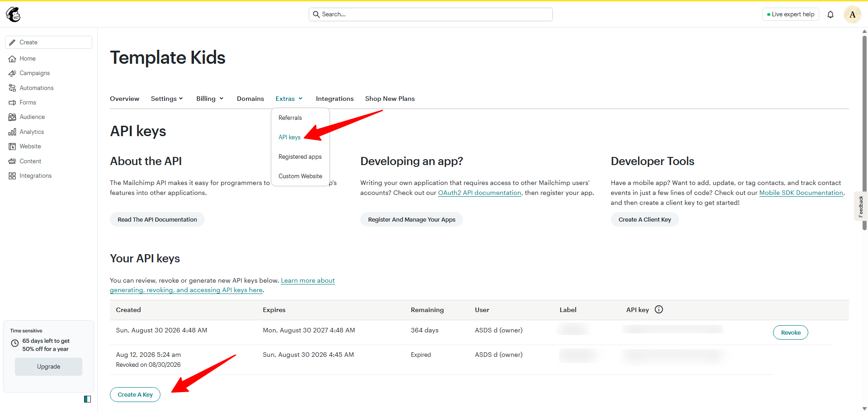Open the Shop New Plans tab
Image resolution: width=868 pixels, height=412 pixels.
click(390, 99)
